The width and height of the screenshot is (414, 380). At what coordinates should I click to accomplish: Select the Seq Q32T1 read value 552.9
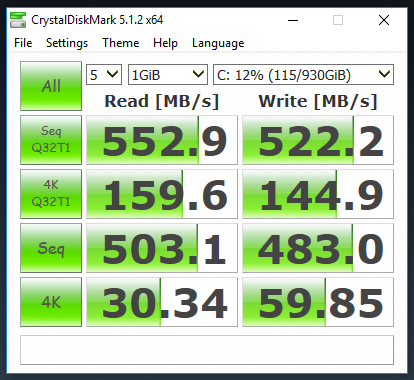[x=162, y=140]
